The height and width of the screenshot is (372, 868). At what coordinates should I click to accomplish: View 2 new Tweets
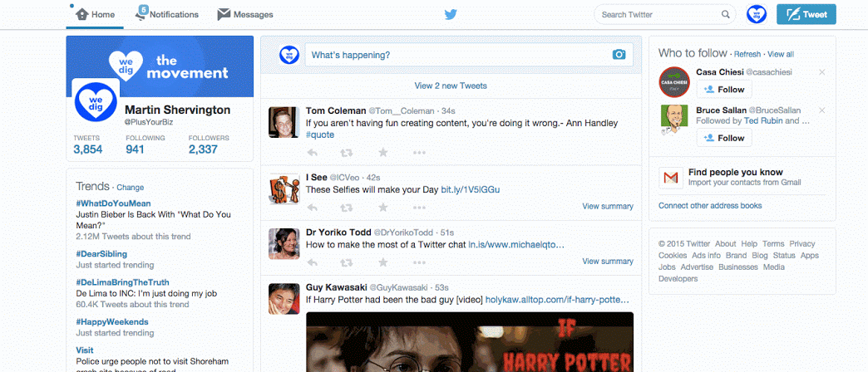click(451, 86)
